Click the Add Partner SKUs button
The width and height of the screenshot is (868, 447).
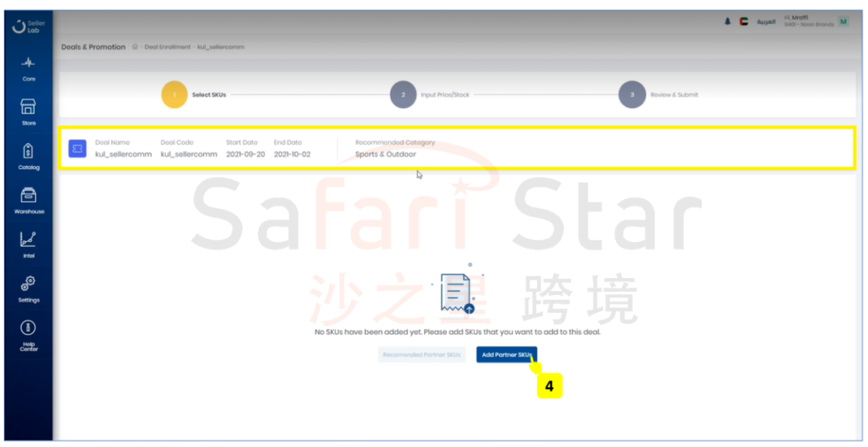tap(506, 355)
